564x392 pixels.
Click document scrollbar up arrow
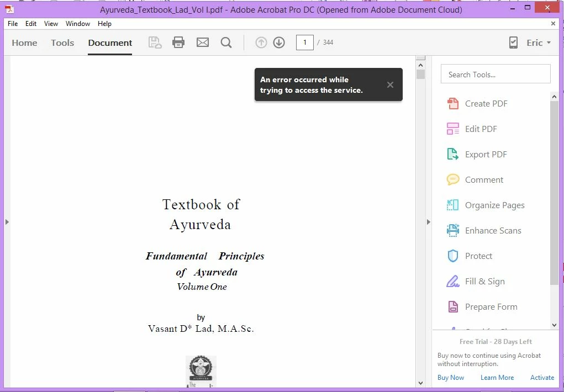point(420,65)
